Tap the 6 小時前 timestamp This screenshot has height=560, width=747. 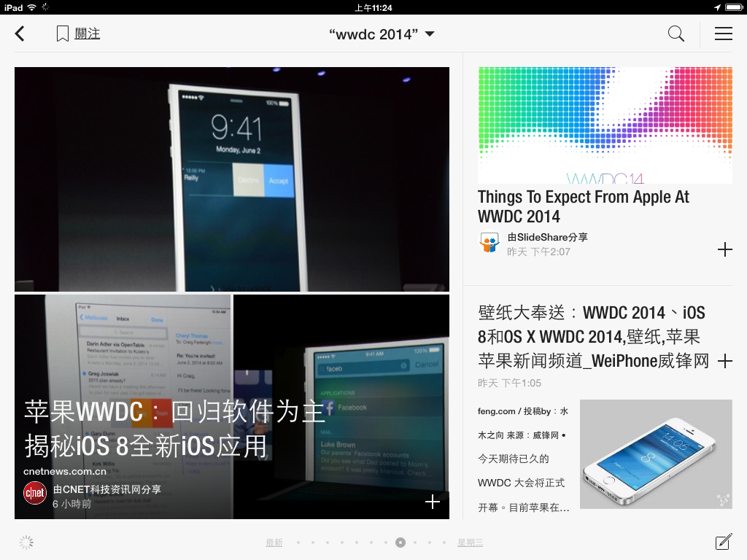tap(71, 504)
